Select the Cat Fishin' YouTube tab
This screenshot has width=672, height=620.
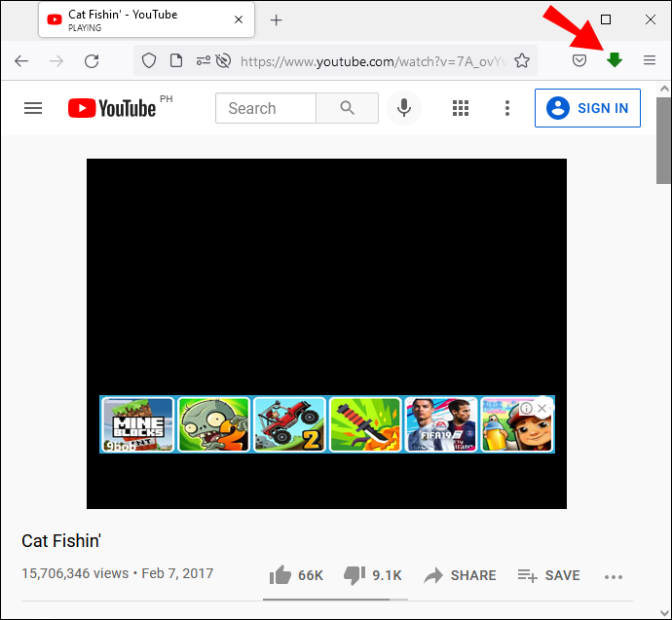pyautogui.click(x=146, y=19)
